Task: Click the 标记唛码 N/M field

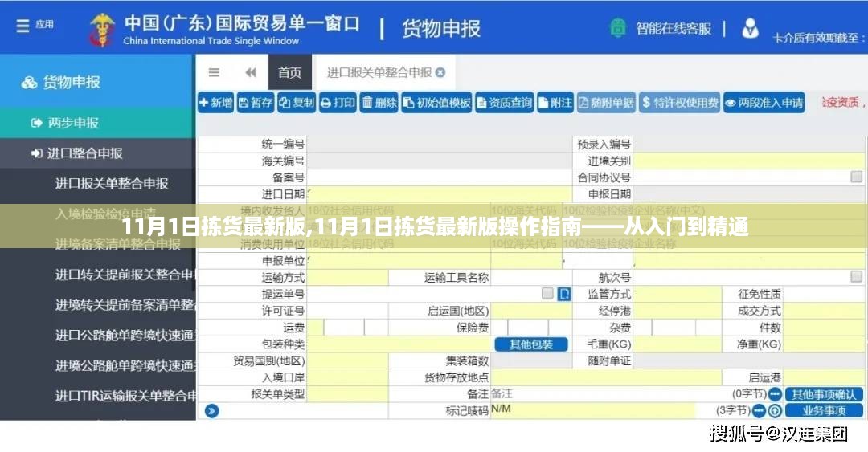Action: [592, 410]
